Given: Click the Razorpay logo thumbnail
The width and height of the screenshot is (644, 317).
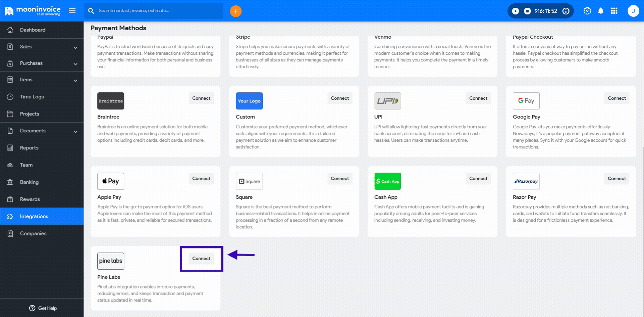Looking at the screenshot, I should click(x=526, y=181).
